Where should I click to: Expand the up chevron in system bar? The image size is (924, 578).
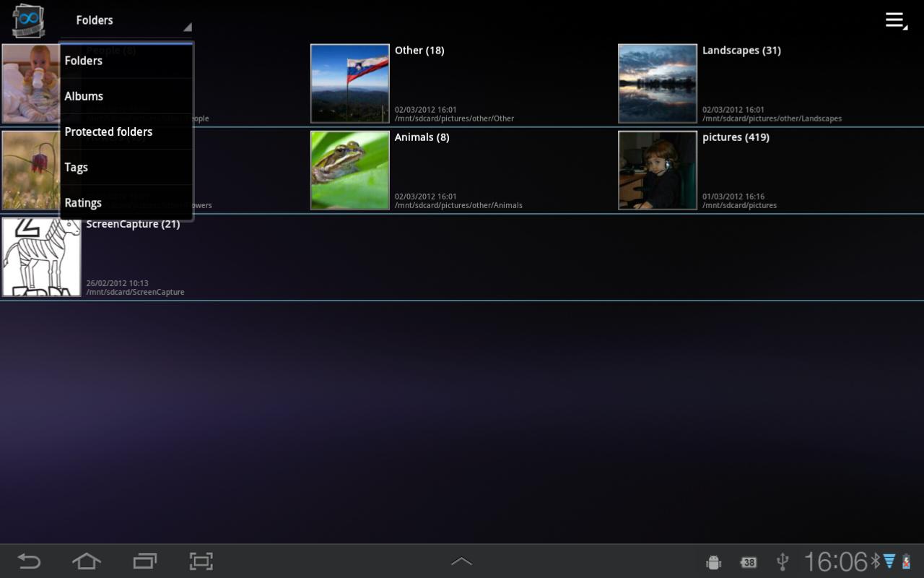point(461,561)
